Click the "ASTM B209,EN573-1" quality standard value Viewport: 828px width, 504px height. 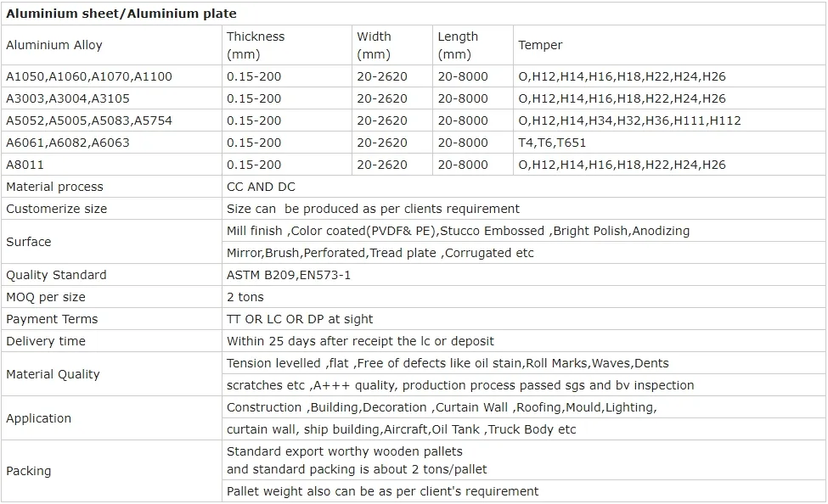click(x=289, y=275)
